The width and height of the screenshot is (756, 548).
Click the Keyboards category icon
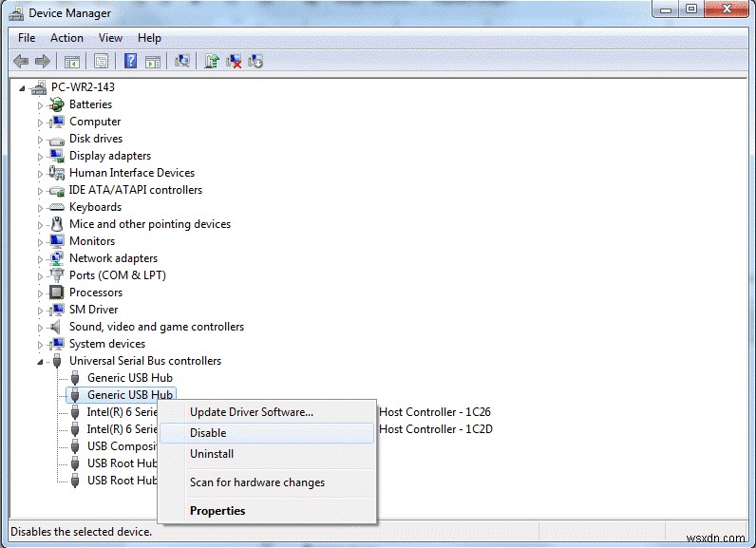coord(56,207)
